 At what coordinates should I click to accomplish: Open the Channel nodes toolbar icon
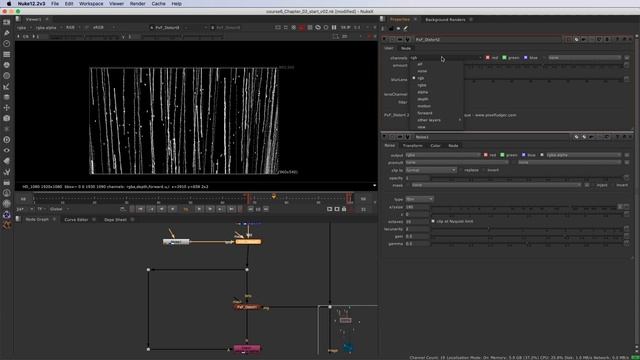(7, 54)
